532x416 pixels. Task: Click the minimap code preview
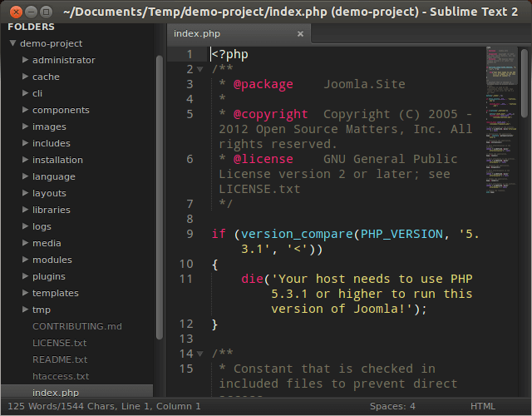click(501, 120)
